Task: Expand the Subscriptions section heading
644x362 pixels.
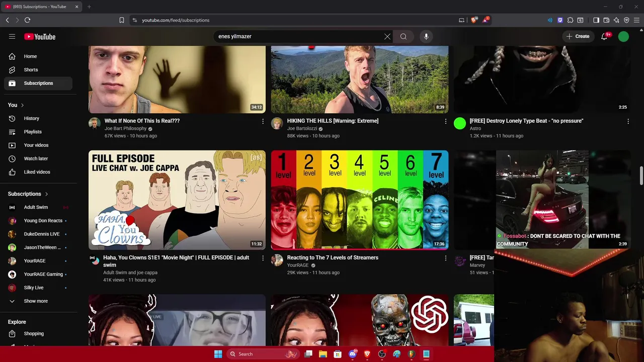Action: (28, 194)
